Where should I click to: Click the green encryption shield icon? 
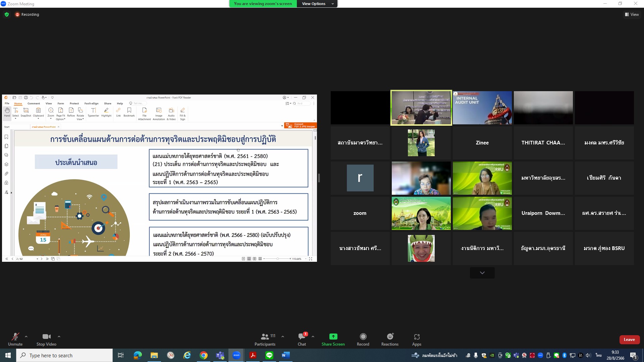click(x=7, y=14)
